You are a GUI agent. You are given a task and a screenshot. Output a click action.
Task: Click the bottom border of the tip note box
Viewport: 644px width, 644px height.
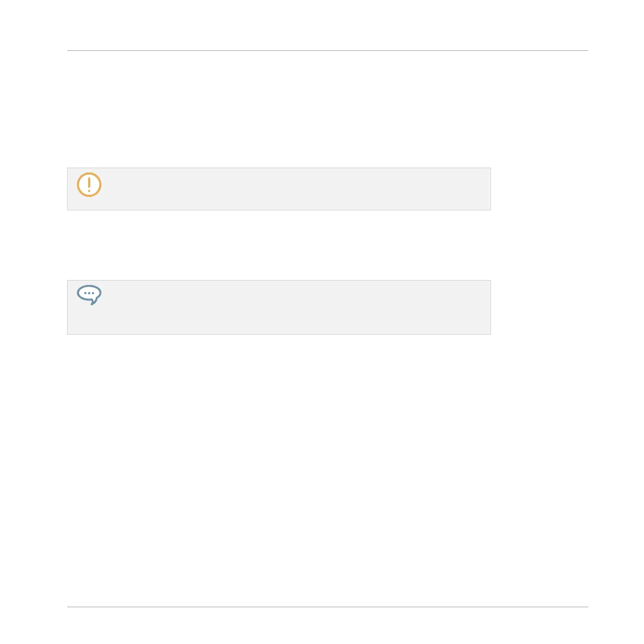[279, 334]
